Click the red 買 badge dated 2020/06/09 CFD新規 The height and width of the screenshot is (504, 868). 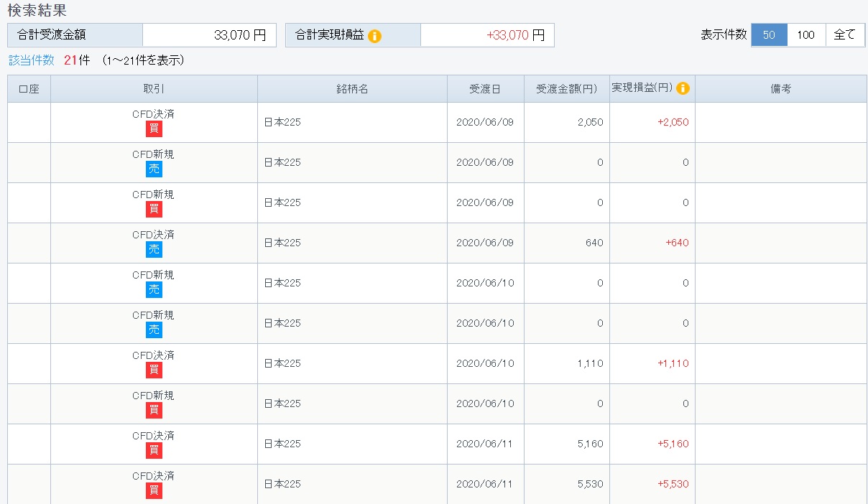(154, 209)
